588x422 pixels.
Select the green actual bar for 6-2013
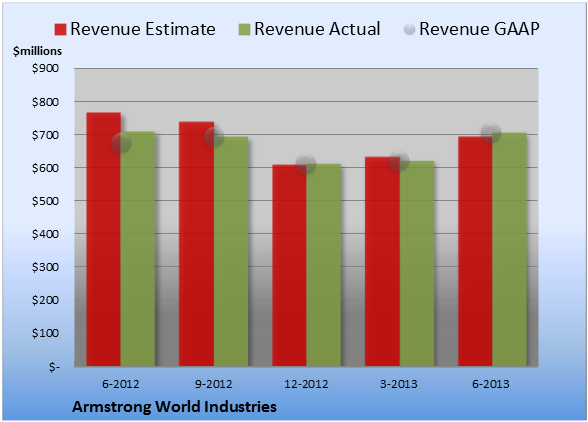[x=510, y=249]
